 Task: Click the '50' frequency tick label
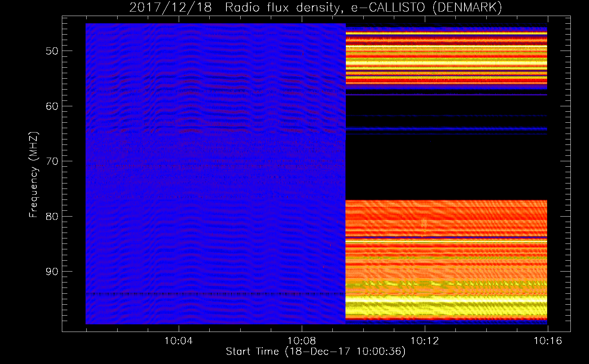coord(52,51)
